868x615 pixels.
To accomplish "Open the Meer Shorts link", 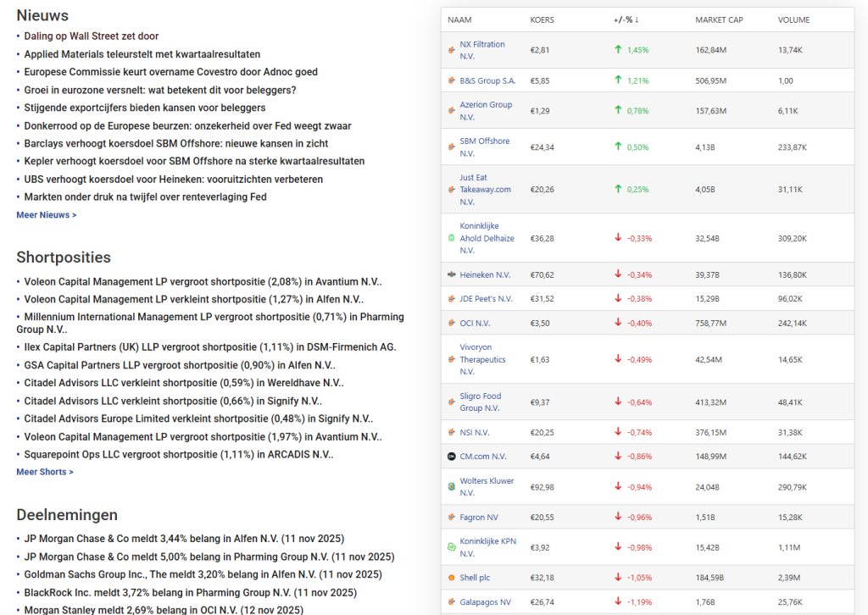I will click(45, 472).
